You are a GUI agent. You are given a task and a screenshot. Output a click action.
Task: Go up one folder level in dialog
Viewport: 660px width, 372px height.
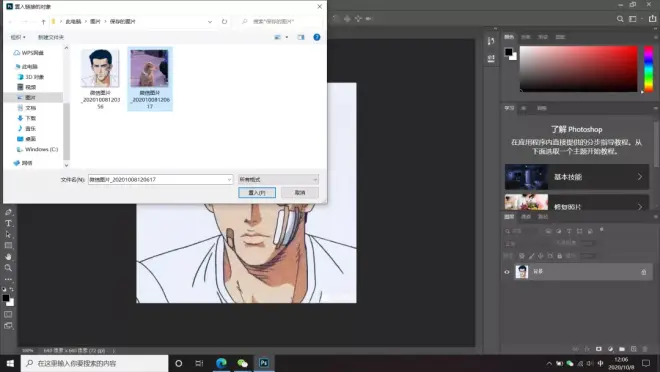[43, 21]
